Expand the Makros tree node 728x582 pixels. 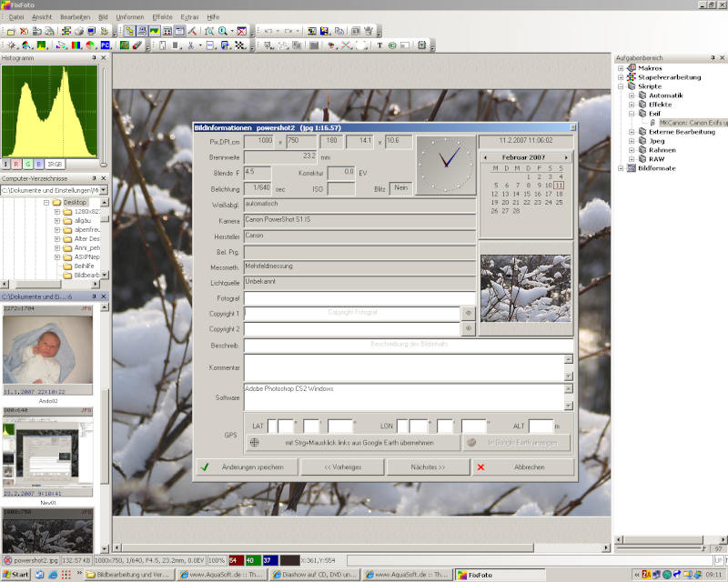pos(621,68)
